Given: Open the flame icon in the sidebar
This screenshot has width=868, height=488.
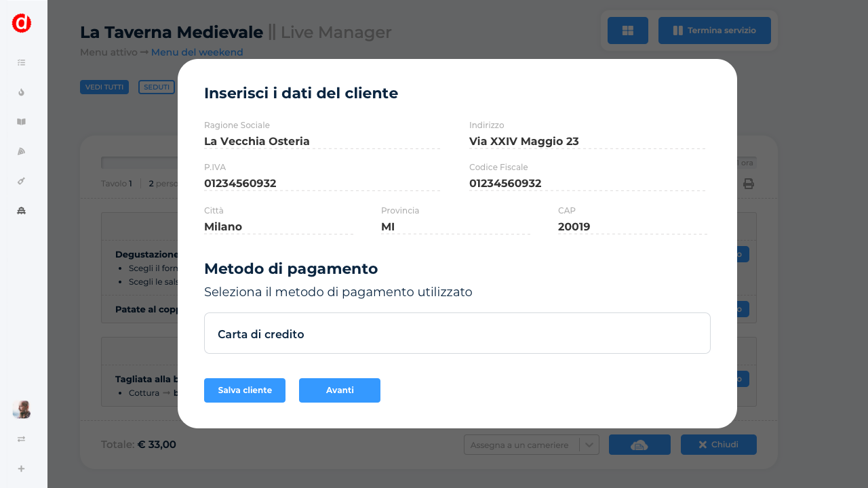Looking at the screenshot, I should coord(22,92).
